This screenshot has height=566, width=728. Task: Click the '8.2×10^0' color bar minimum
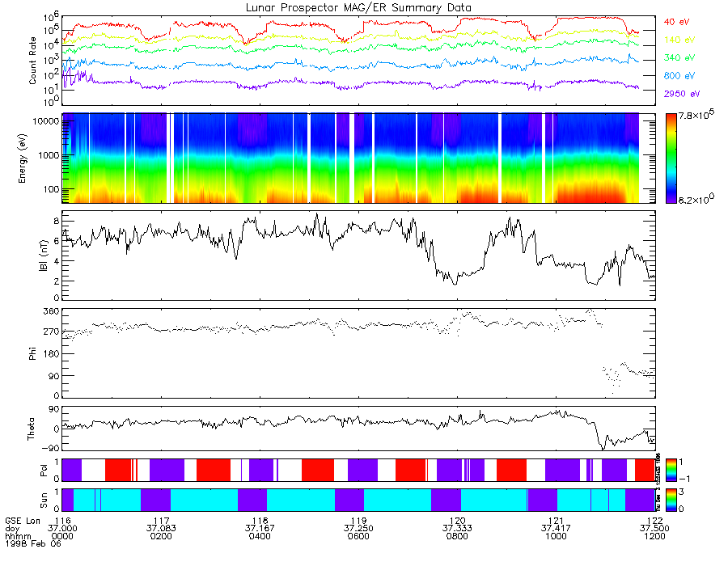(696, 199)
